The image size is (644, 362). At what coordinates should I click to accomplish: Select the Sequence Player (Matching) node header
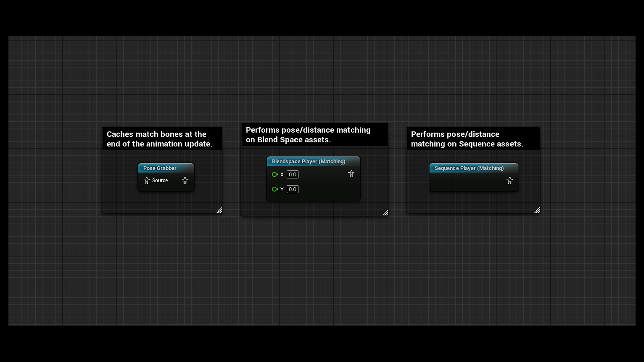(469, 168)
